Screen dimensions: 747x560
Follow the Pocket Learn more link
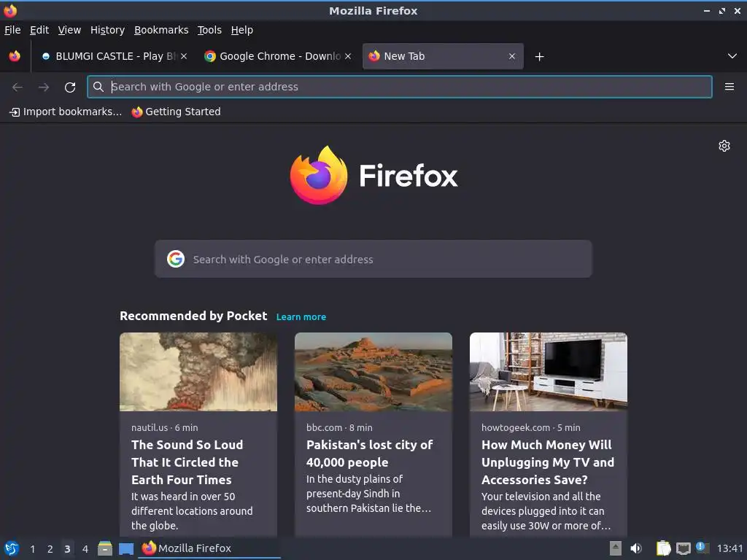[x=301, y=316]
